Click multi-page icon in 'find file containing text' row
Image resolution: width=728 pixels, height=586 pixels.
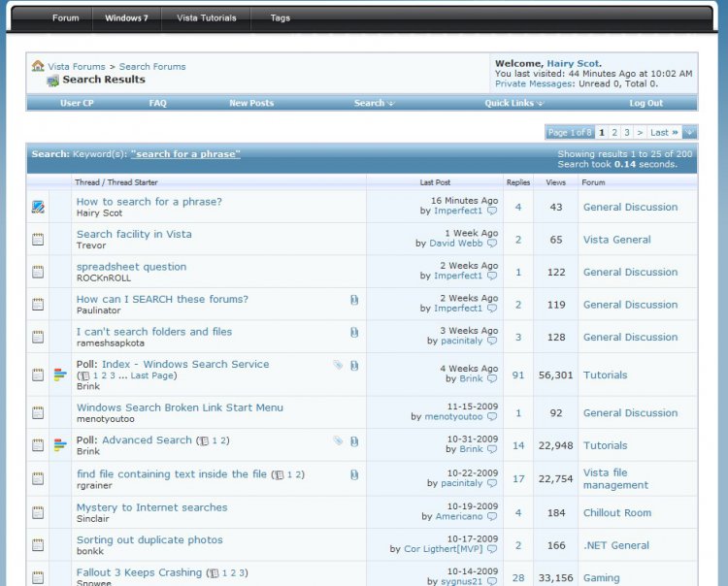[279, 475]
